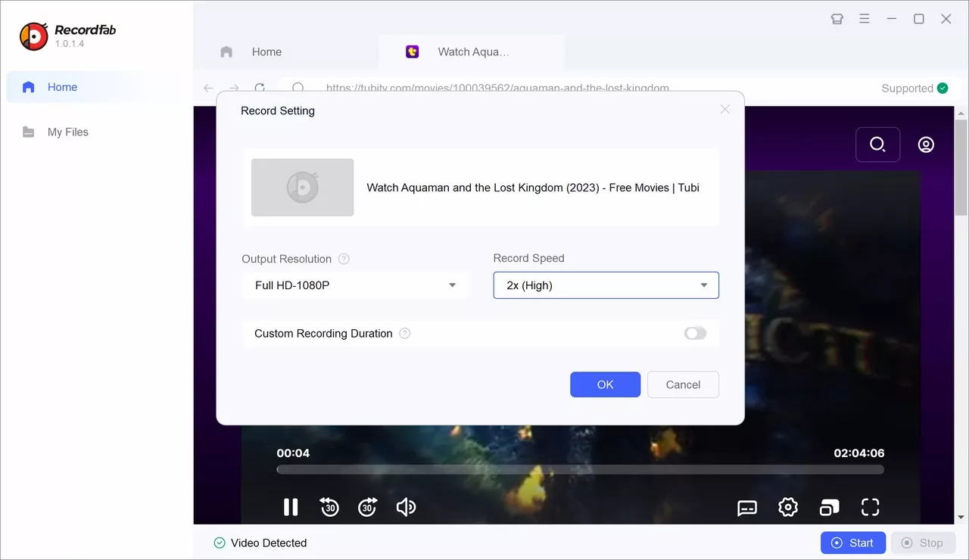Click the page scrollbar down arrow
The image size is (969, 560).
tap(961, 518)
